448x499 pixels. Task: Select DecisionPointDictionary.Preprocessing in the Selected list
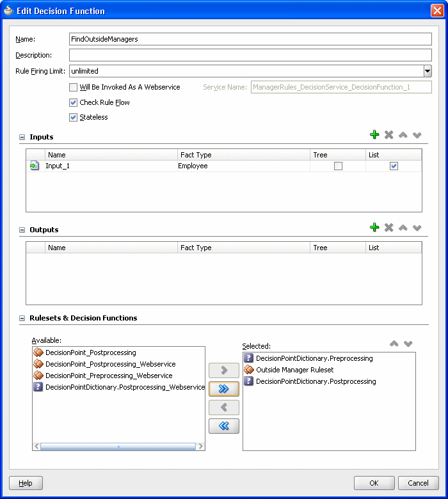(314, 358)
